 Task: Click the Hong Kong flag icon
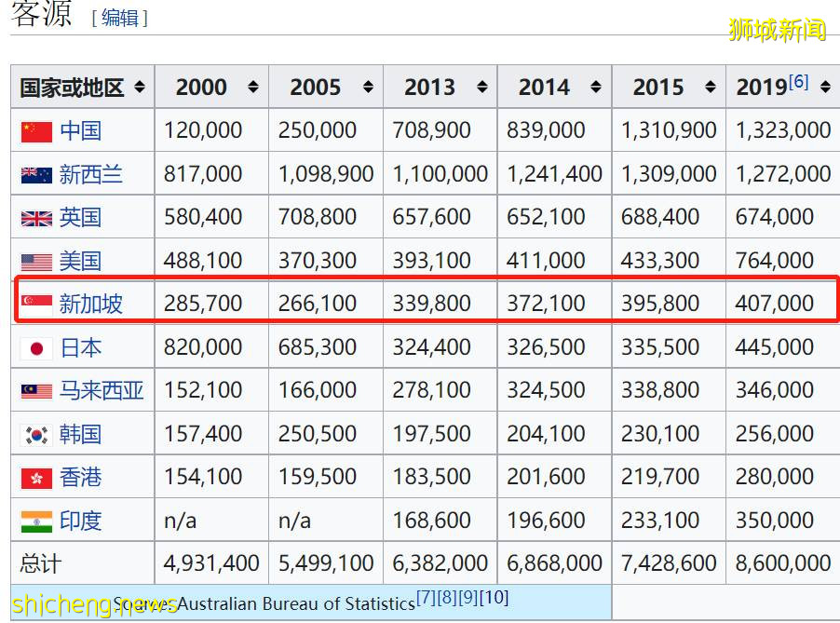tap(36, 478)
